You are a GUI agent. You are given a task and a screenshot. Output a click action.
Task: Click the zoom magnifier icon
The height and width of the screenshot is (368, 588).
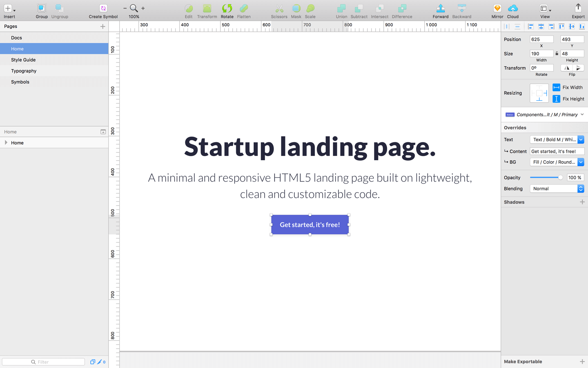(x=134, y=8)
